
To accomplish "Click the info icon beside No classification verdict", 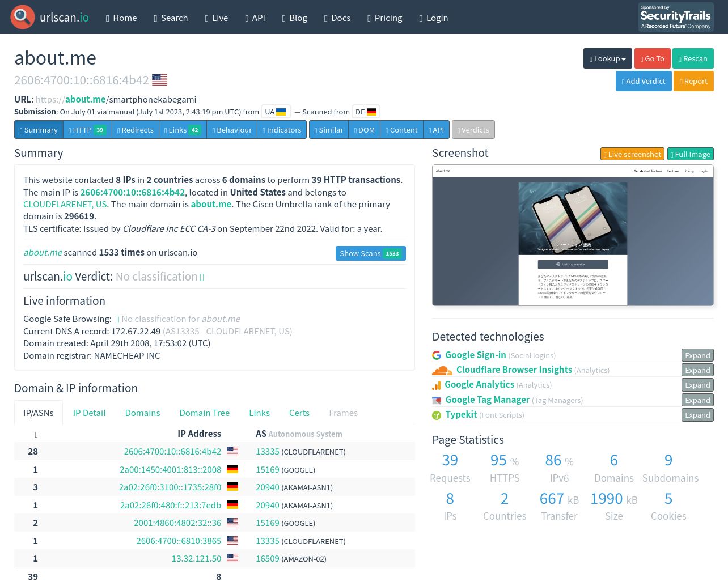I will (x=202, y=277).
